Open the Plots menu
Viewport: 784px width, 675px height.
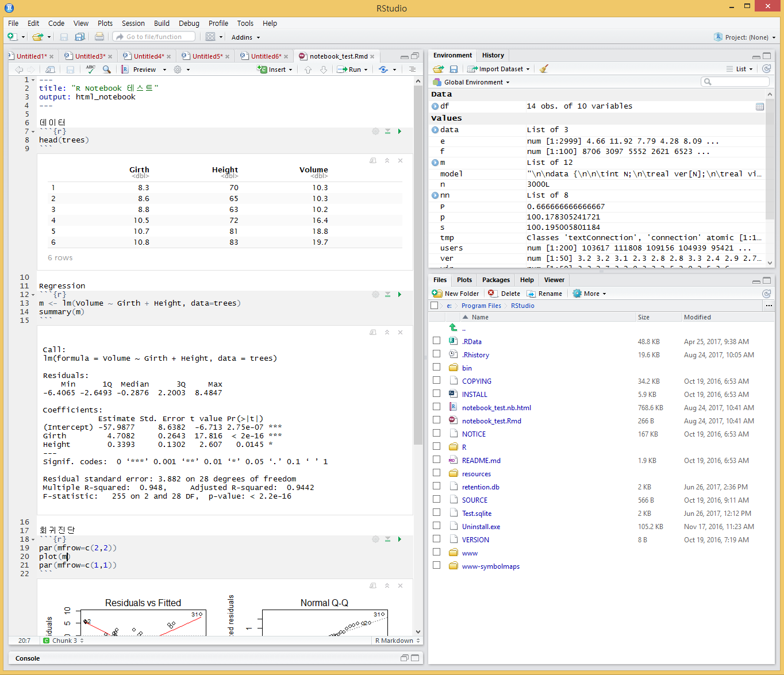coord(105,24)
